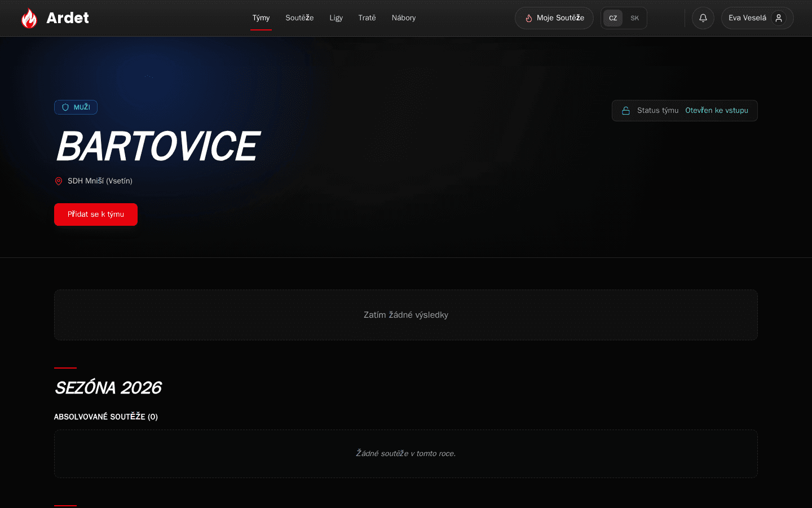Open the Ligy navigation item
Image resolution: width=812 pixels, height=508 pixels.
(x=336, y=18)
